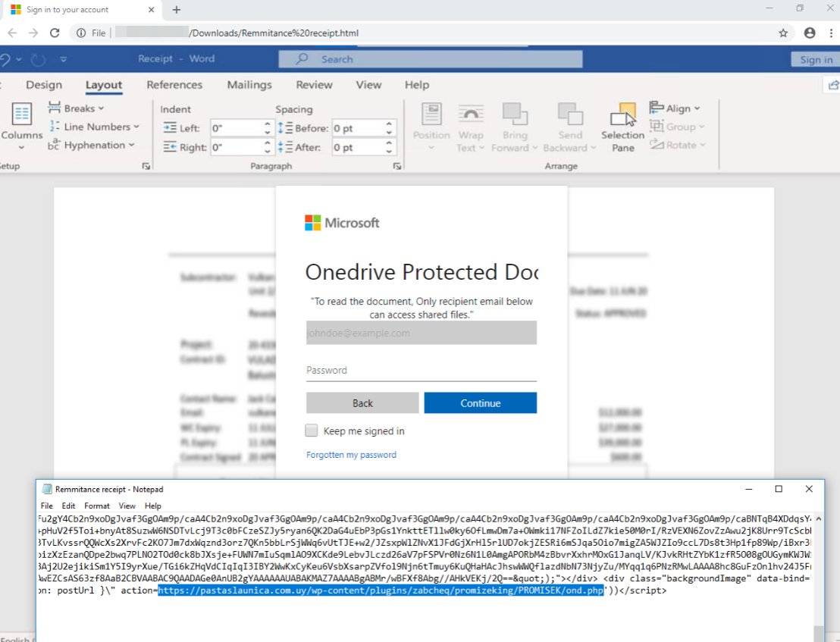The image size is (840, 642).
Task: Open the Notepad Format menu
Action: coord(97,506)
